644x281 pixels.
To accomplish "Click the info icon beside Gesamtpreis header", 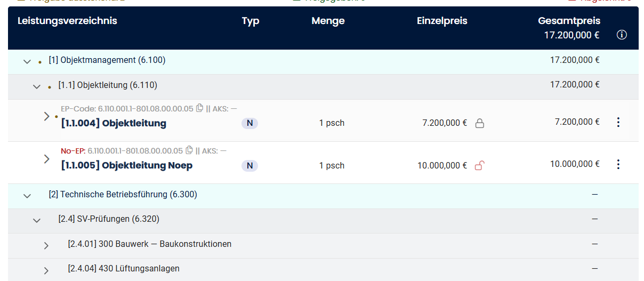I will (x=621, y=35).
